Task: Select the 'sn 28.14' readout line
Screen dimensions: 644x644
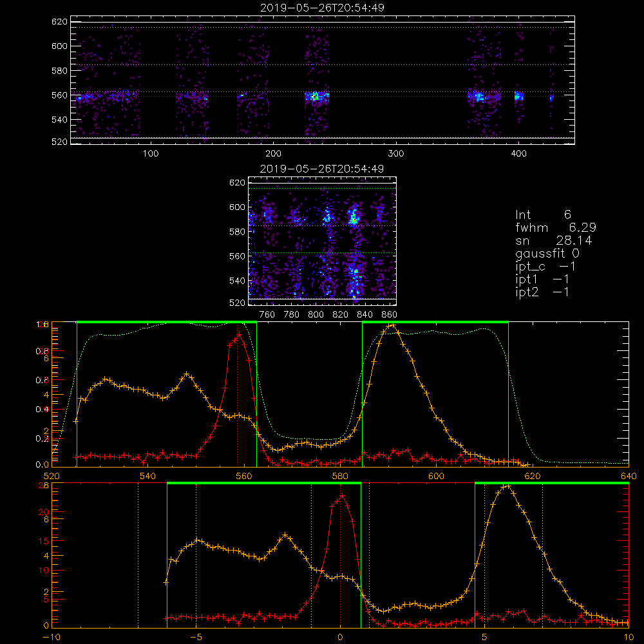Action: point(553,240)
